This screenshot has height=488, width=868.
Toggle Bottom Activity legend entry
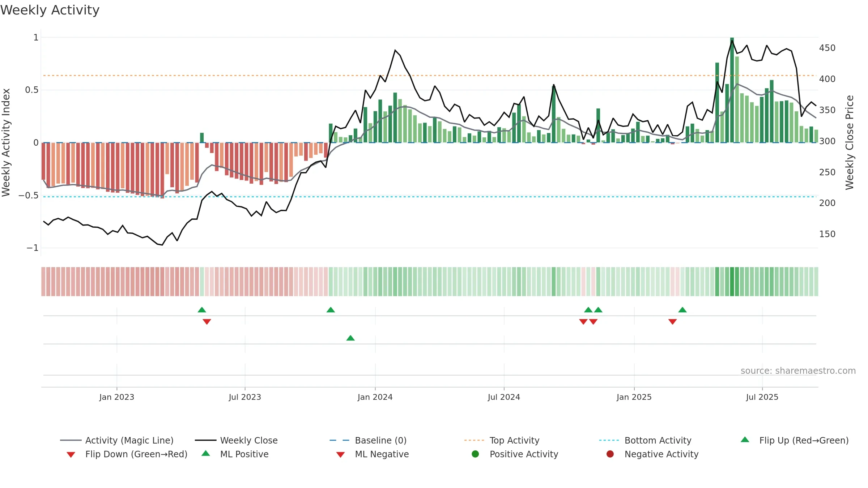pyautogui.click(x=645, y=440)
